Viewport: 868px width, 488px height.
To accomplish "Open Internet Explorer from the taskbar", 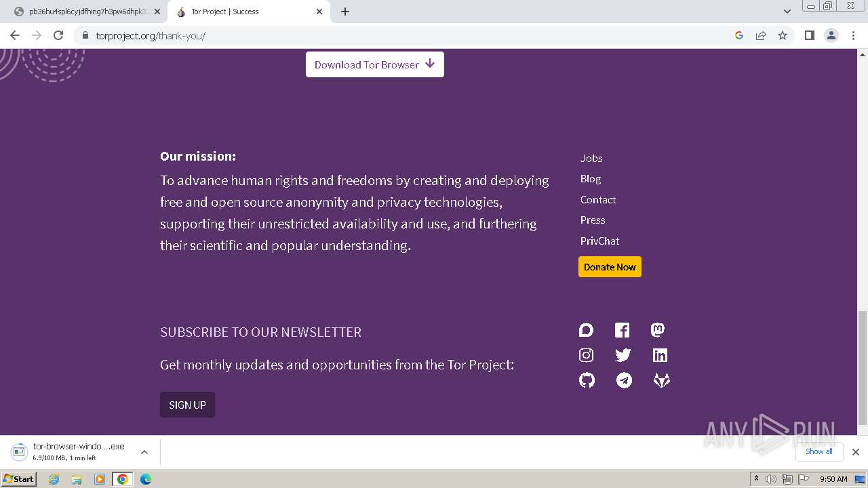I will click(x=54, y=479).
